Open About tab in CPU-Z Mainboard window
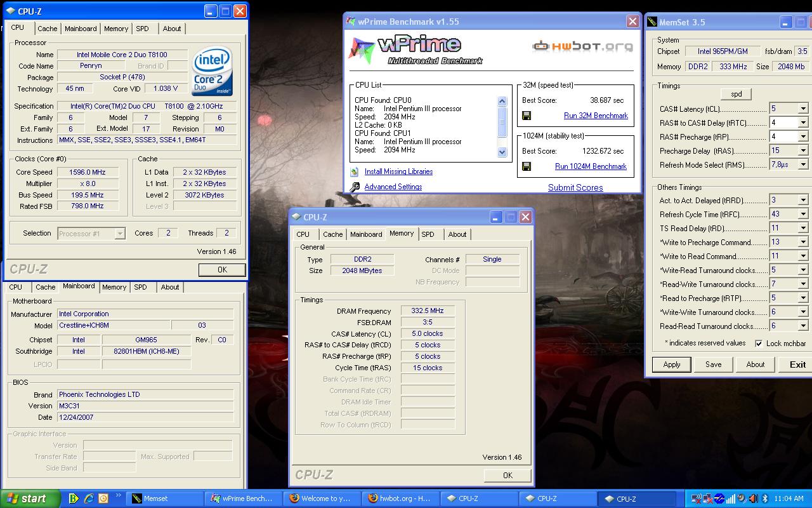The height and width of the screenshot is (508, 812). tap(170, 287)
